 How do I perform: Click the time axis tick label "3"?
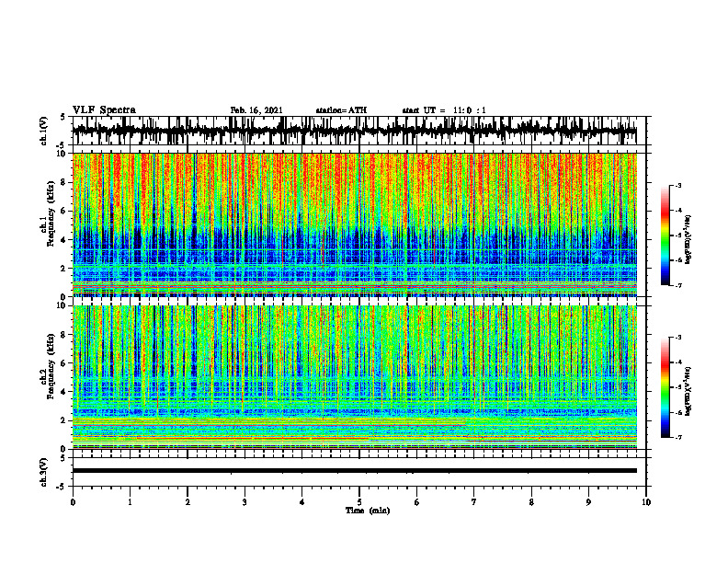pyautogui.click(x=245, y=502)
